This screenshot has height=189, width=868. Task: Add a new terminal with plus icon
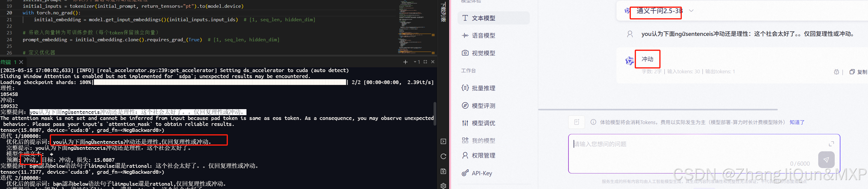[x=405, y=62]
